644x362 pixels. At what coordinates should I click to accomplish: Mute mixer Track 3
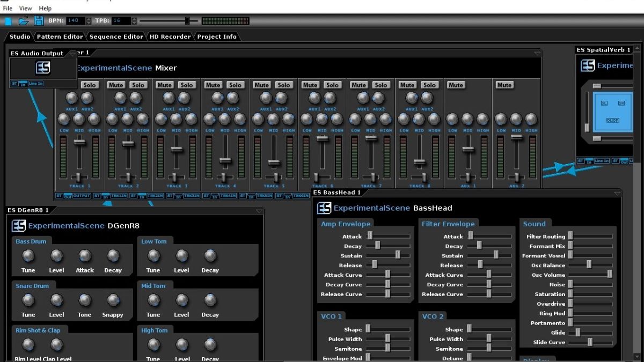164,85
